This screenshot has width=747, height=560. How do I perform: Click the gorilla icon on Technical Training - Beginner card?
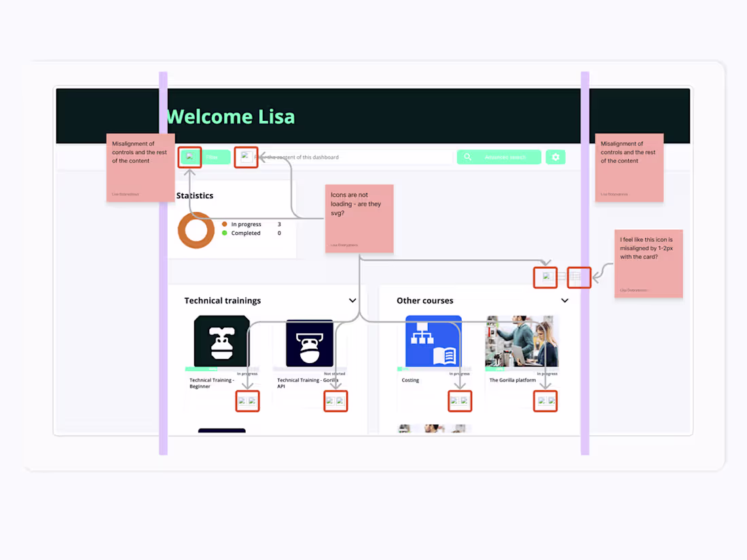coord(222,341)
